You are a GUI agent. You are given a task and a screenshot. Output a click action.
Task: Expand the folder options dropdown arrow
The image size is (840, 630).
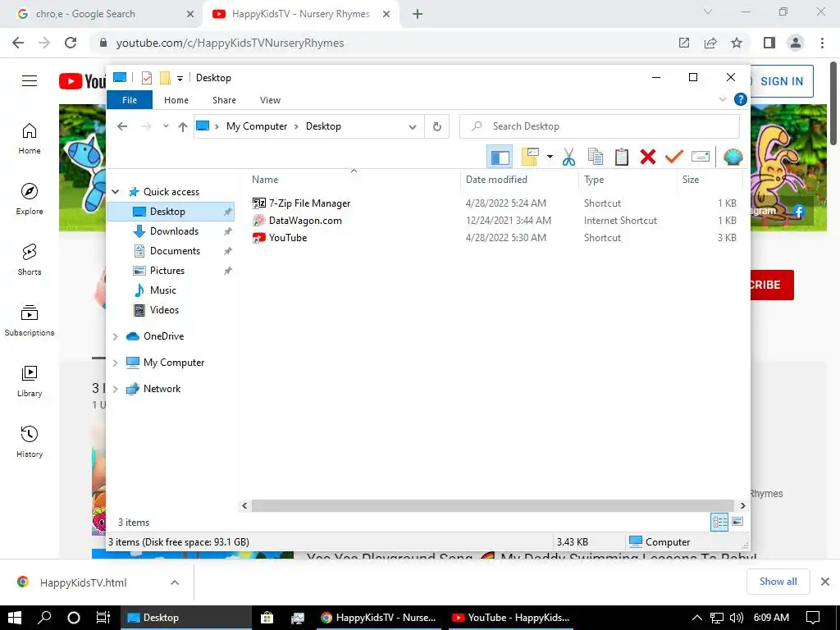(550, 157)
